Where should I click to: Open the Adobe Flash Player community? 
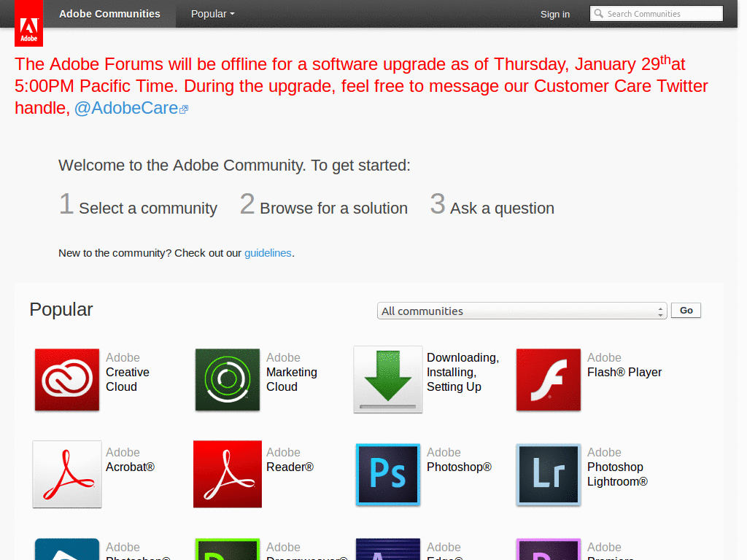pyautogui.click(x=548, y=379)
